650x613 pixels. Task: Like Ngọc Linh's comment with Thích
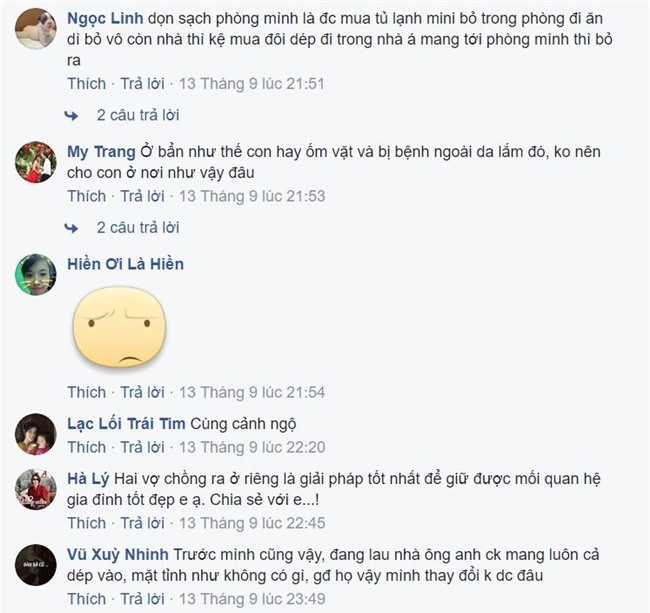click(87, 83)
